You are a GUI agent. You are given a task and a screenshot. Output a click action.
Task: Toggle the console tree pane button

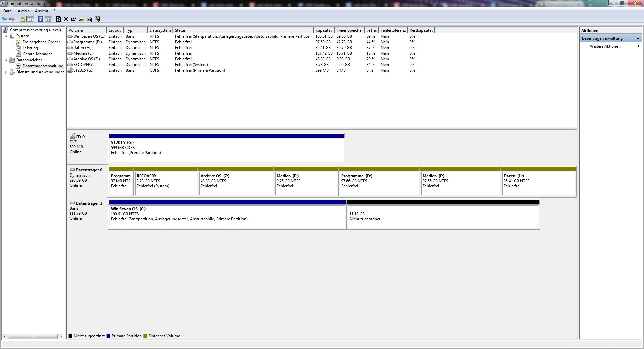(x=31, y=19)
